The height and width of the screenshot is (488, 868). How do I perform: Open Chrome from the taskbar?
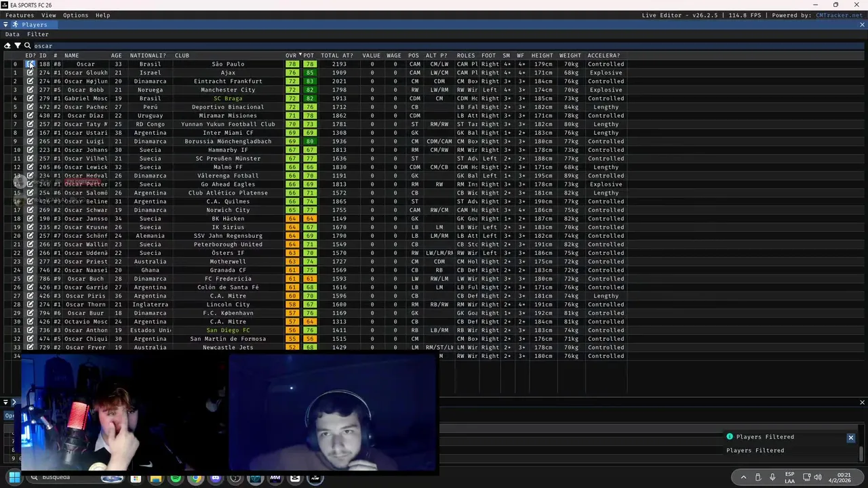tap(195, 479)
